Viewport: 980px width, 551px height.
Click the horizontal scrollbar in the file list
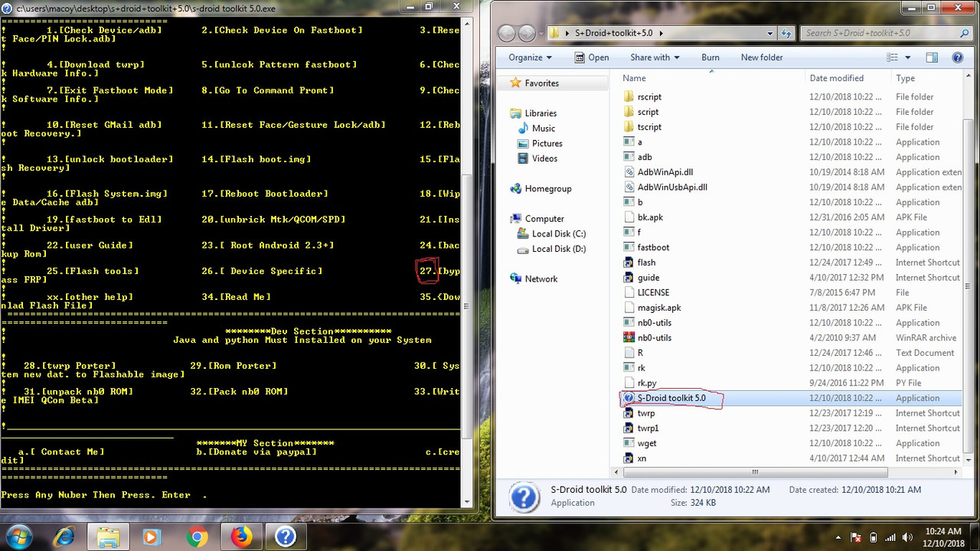[754, 472]
